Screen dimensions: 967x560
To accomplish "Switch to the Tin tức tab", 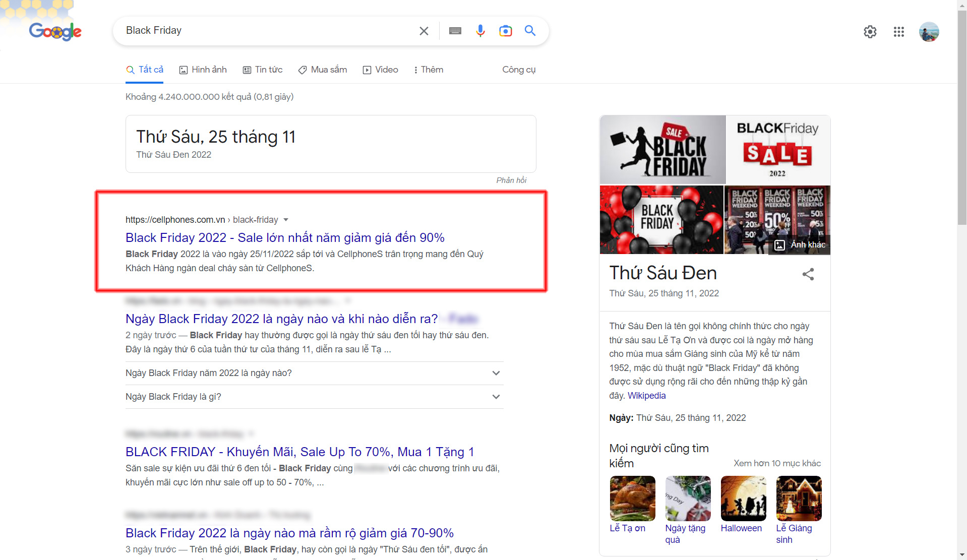I will click(x=263, y=70).
